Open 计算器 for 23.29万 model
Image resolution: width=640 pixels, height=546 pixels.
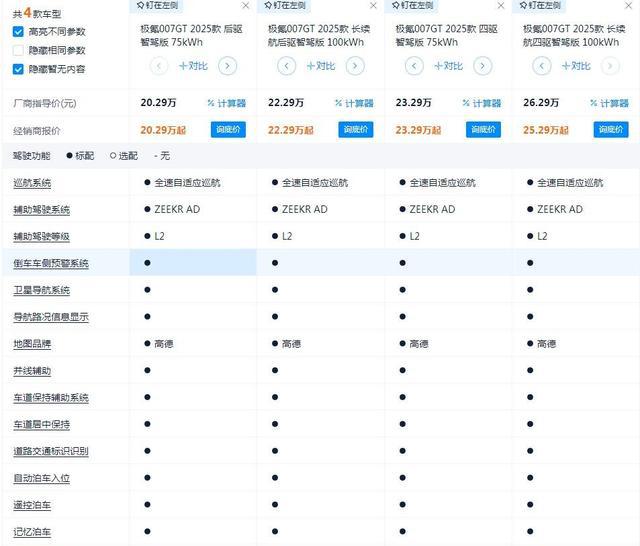click(x=482, y=104)
